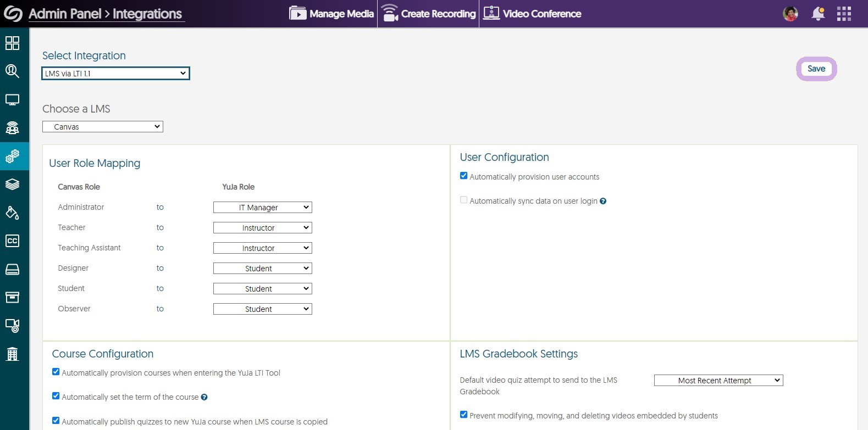Click help icon beside sync data option
The image size is (868, 430).
coord(603,201)
